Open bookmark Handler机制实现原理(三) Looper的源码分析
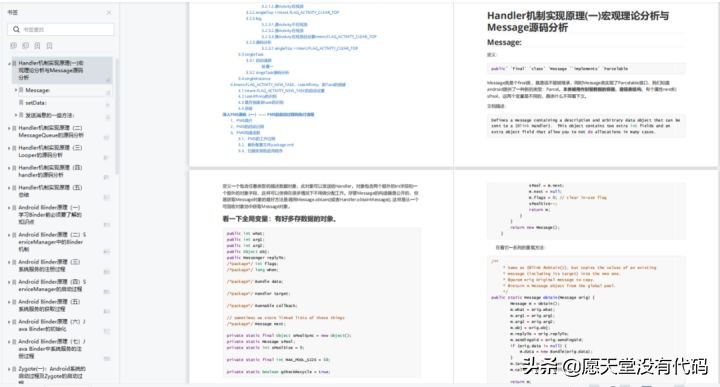 (51, 151)
